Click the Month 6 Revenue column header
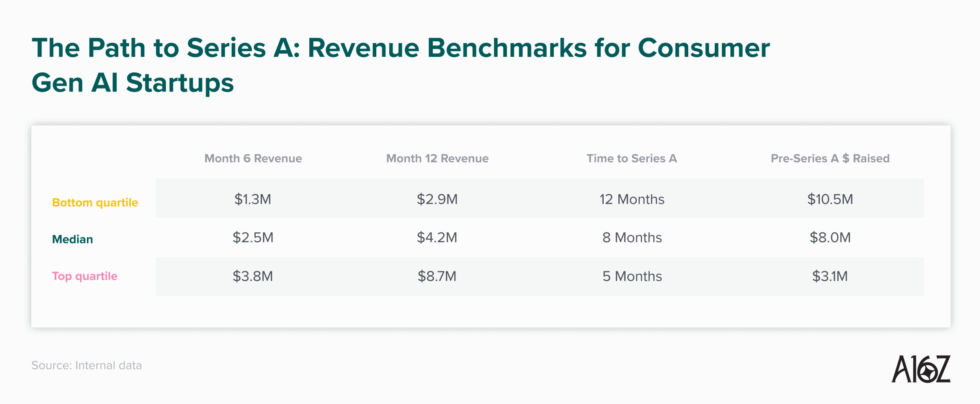 pos(253,158)
